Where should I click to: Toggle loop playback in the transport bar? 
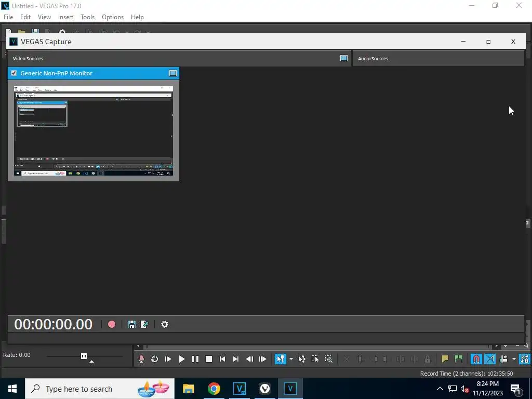[x=154, y=359]
